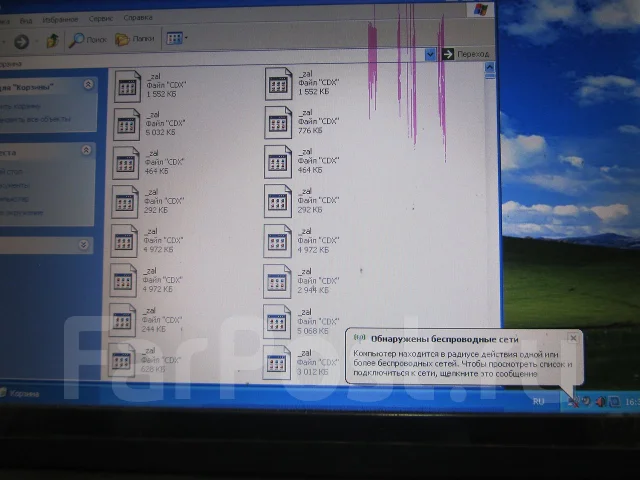Go up one folder level
Viewport: 640px width, 480px height.
coord(53,40)
